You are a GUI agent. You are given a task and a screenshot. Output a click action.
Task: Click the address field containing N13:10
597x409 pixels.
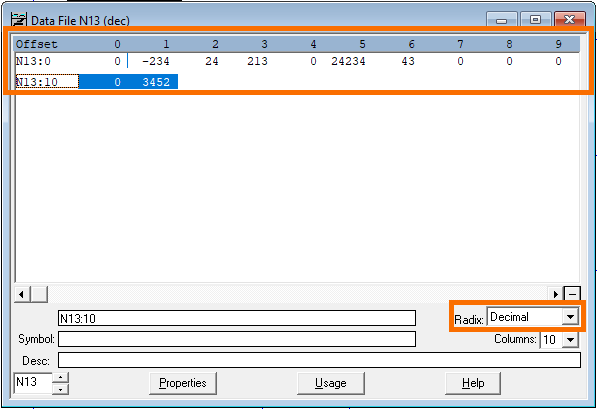(x=236, y=318)
